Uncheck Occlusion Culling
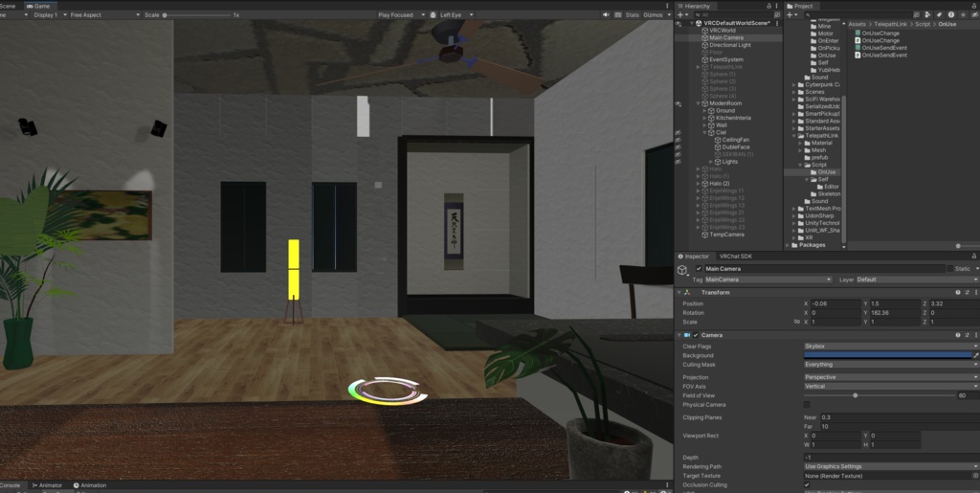Screen dimensions: 980x493 click(807, 485)
